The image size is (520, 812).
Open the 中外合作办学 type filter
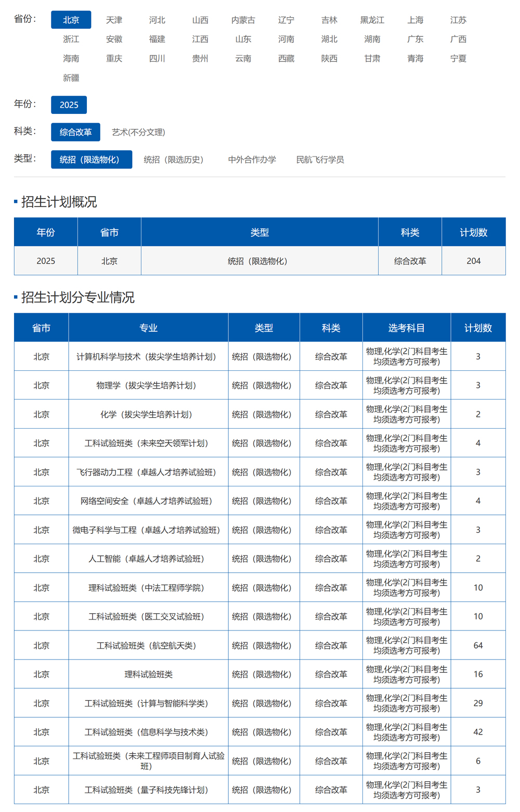(252, 160)
